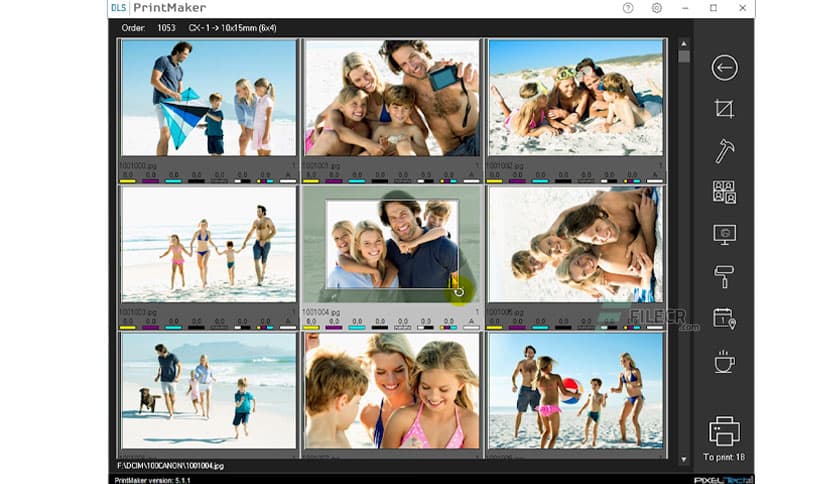Select the family lying on sand with snorkels thumbnail
Viewport: 836px width, 484px height.
pyautogui.click(x=576, y=98)
